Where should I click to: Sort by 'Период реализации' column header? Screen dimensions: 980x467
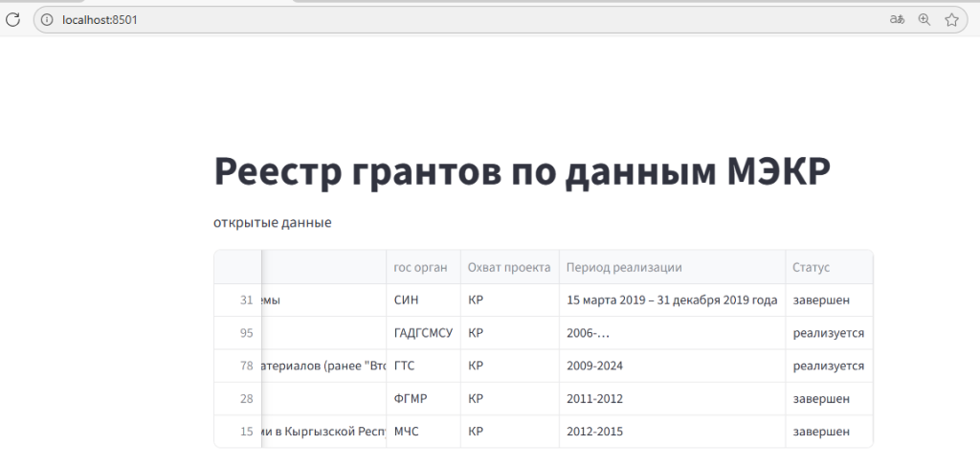(x=624, y=267)
